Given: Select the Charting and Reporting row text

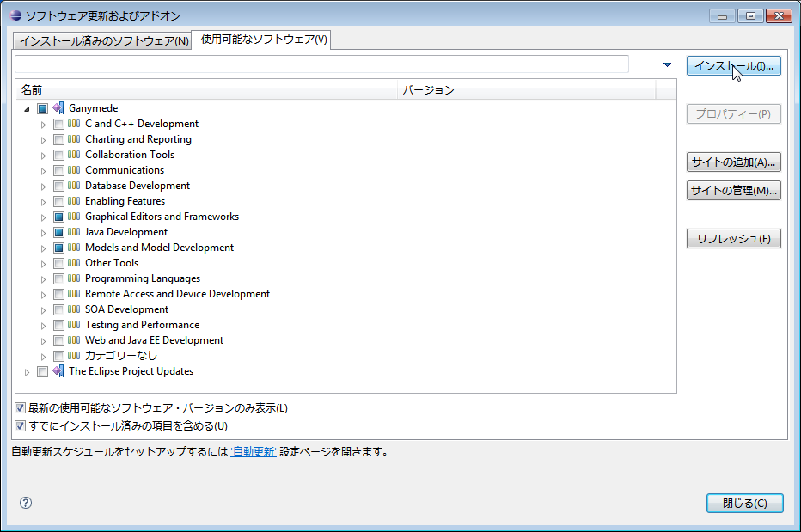Looking at the screenshot, I should click(138, 139).
